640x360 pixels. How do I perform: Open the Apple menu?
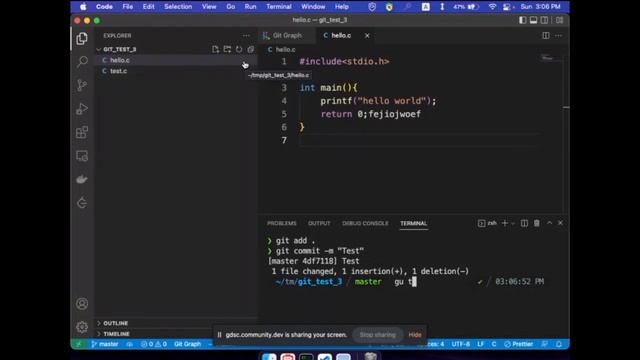point(83,7)
